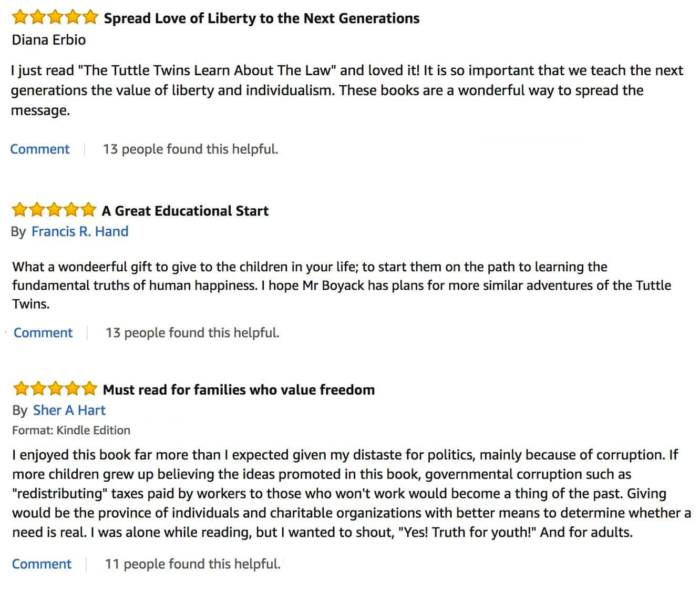Click the Diana Erbio reviewer name
Screen dimensions: 700x592
coord(49,40)
